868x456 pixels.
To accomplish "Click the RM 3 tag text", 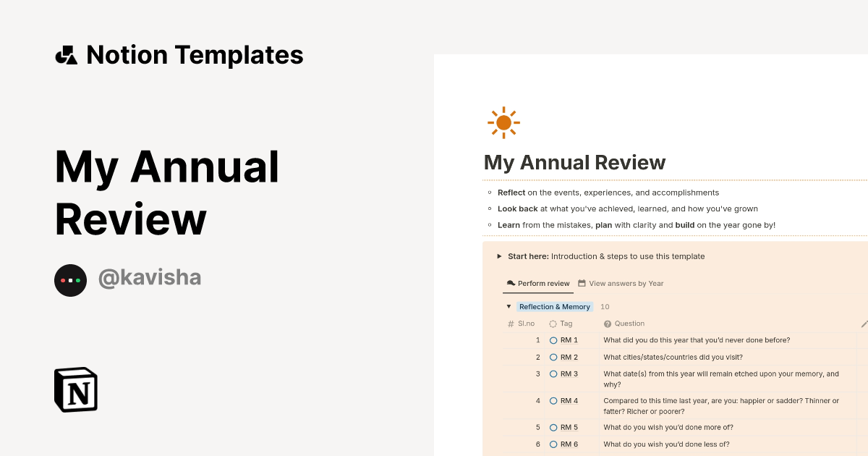I will (x=569, y=374).
